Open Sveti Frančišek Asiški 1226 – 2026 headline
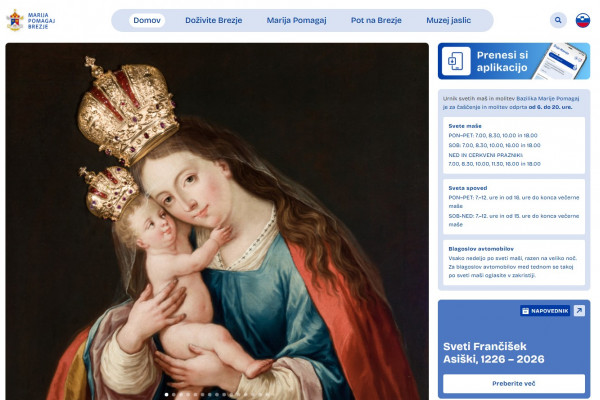The image size is (600, 400). pyautogui.click(x=494, y=353)
